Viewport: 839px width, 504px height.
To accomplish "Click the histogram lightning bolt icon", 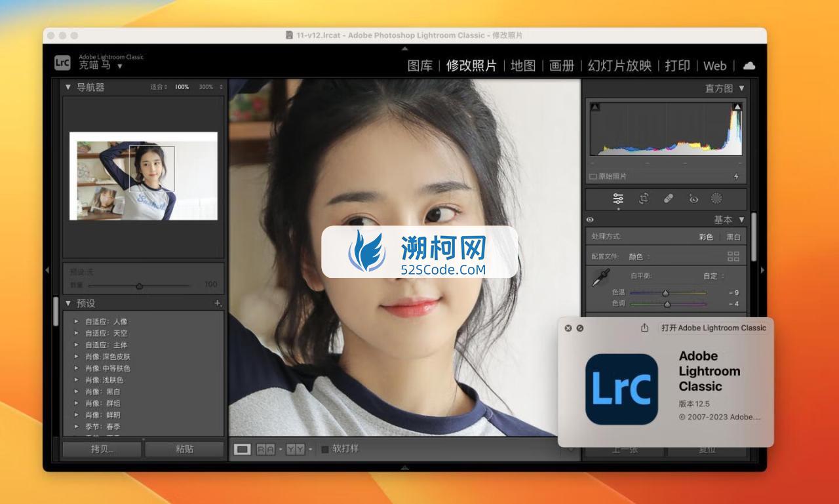I will coord(737,176).
